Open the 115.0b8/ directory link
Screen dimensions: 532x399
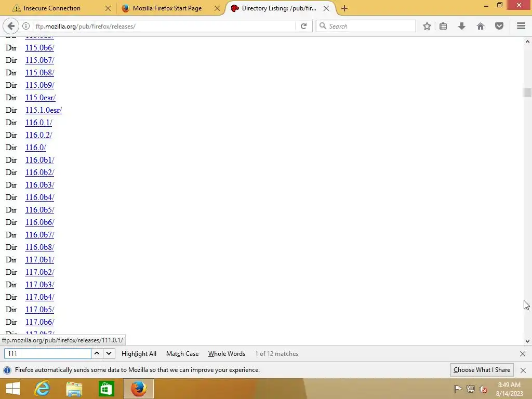(x=39, y=73)
